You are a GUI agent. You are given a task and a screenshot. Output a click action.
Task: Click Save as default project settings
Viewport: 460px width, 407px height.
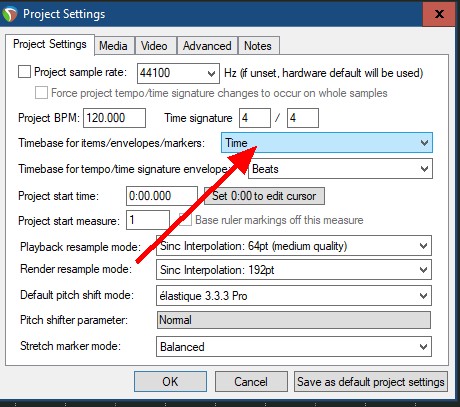click(371, 382)
